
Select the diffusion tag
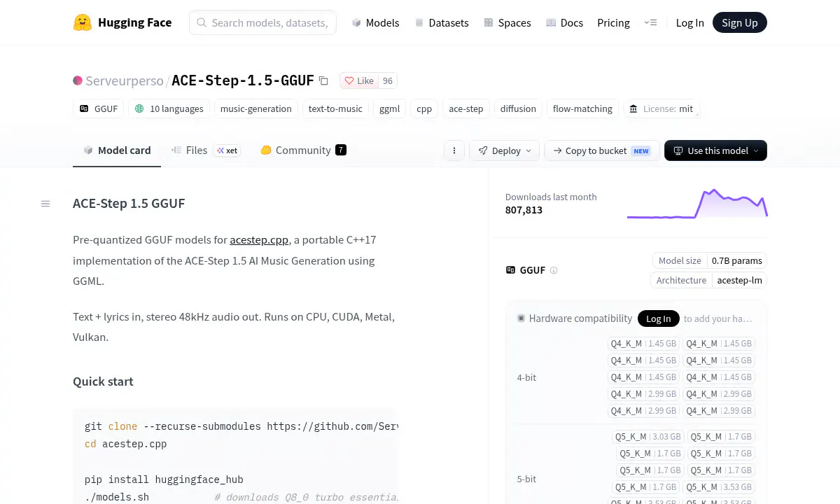coord(518,108)
